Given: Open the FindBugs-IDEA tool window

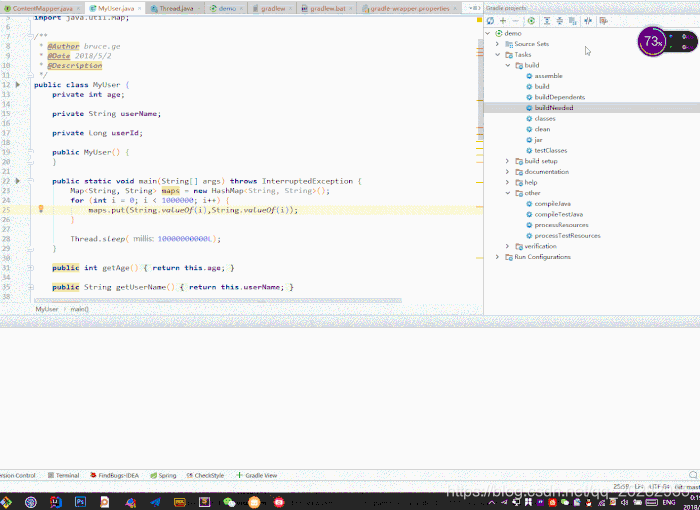Looking at the screenshot, I should point(114,475).
